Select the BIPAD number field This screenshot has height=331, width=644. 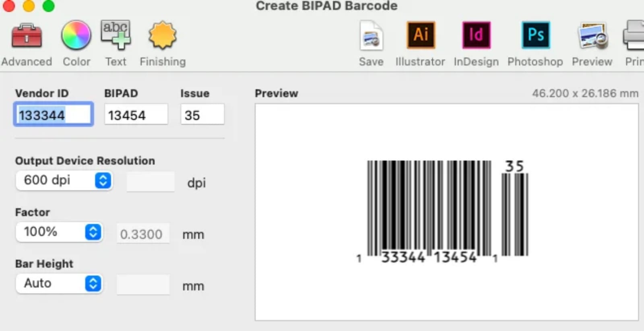(x=136, y=115)
